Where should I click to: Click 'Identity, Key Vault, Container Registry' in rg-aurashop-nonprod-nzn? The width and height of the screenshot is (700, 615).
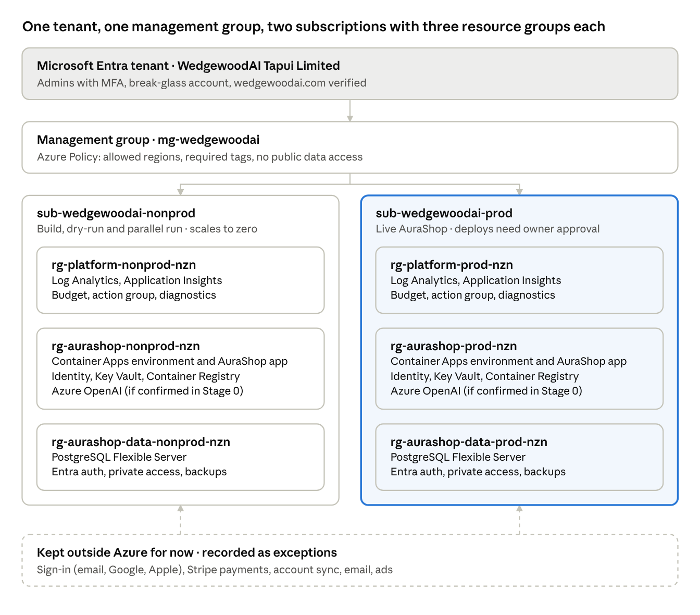[x=146, y=376]
